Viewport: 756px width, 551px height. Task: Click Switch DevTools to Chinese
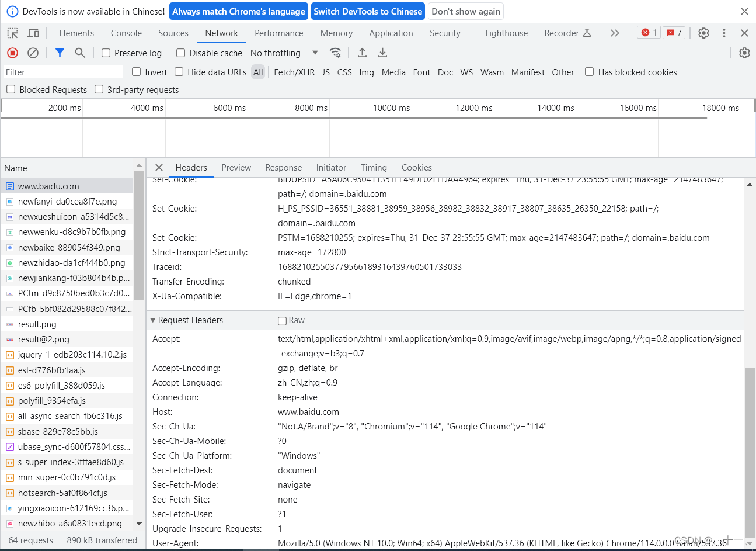click(x=368, y=12)
